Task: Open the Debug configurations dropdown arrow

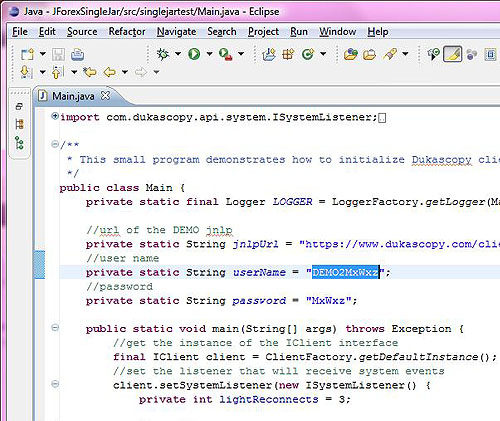Action: (178, 54)
